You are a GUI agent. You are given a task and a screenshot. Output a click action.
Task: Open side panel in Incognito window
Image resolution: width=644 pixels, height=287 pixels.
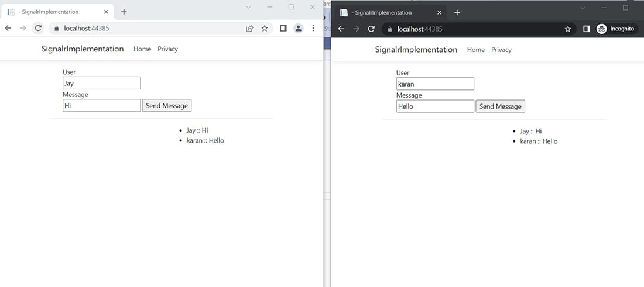[x=587, y=29]
